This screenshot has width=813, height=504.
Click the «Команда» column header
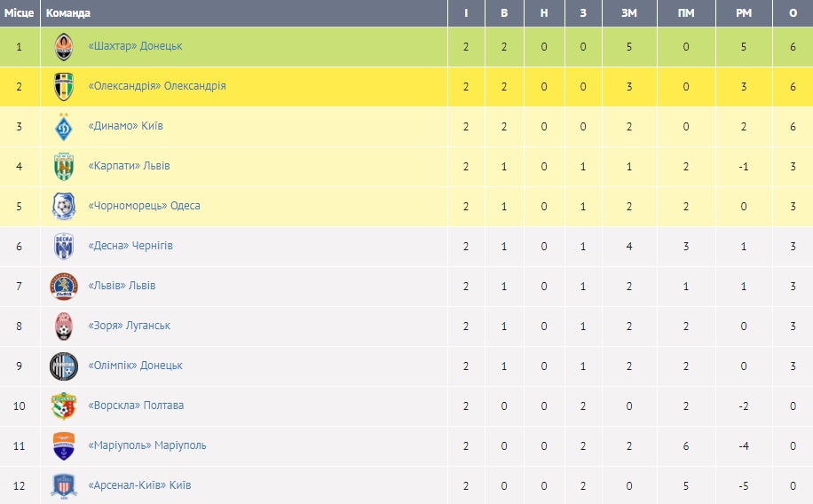tap(67, 13)
